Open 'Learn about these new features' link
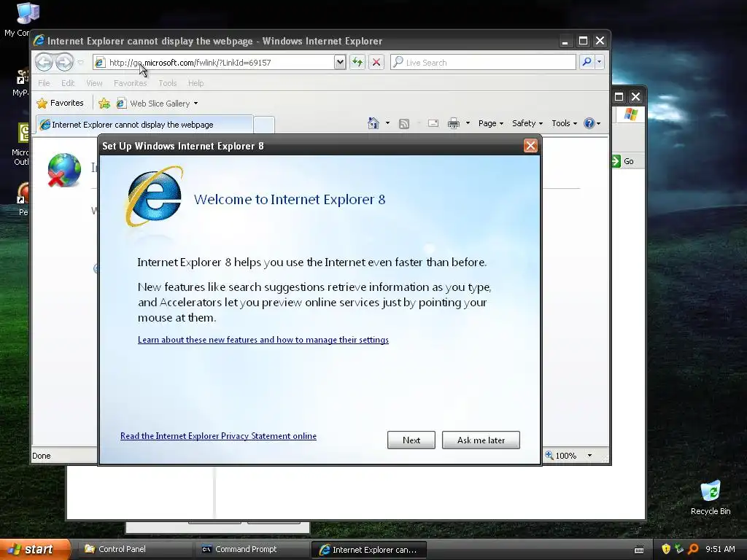The width and height of the screenshot is (747, 560). click(x=263, y=340)
